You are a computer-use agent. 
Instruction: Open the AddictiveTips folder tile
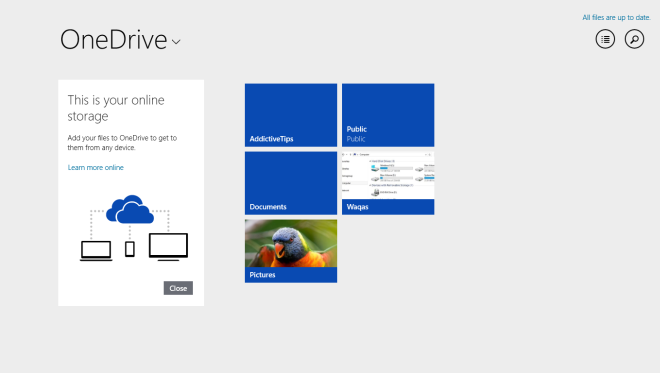291,115
